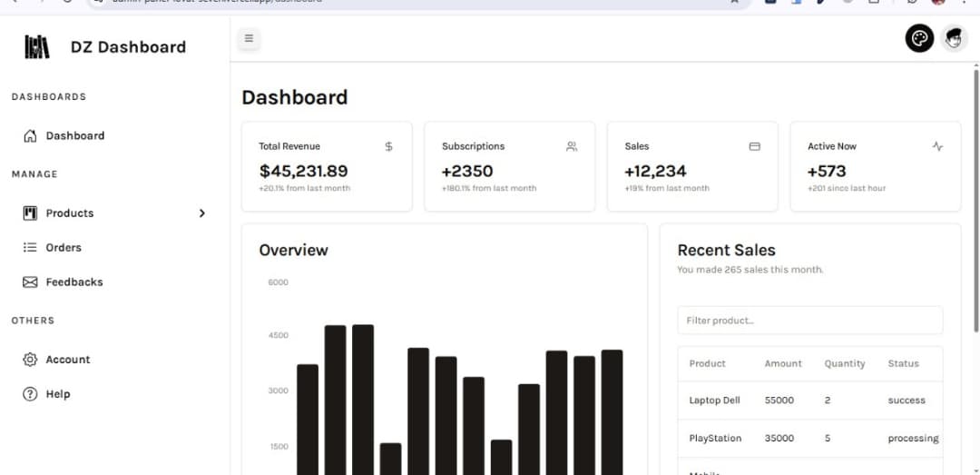This screenshot has height=475, width=980.
Task: Toggle the sidebar with the hamburger menu button
Action: coord(249,39)
